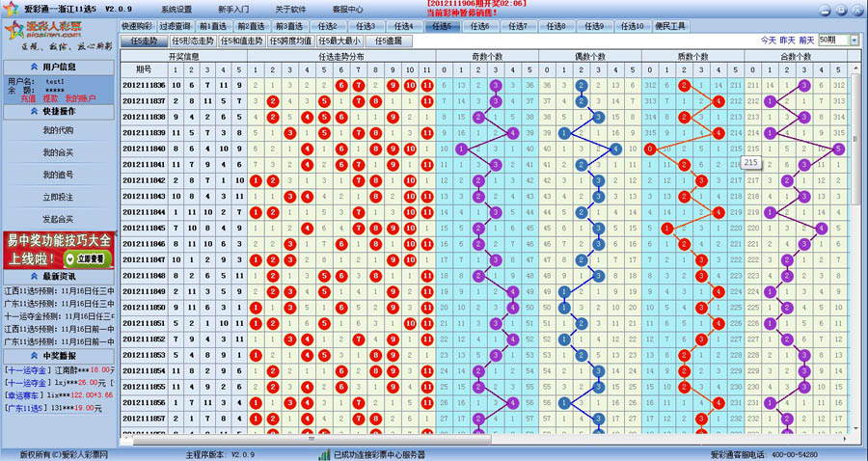Image resolution: width=868 pixels, height=461 pixels.
Task: Open the 十一运夺金预测 news item
Action: point(59,316)
